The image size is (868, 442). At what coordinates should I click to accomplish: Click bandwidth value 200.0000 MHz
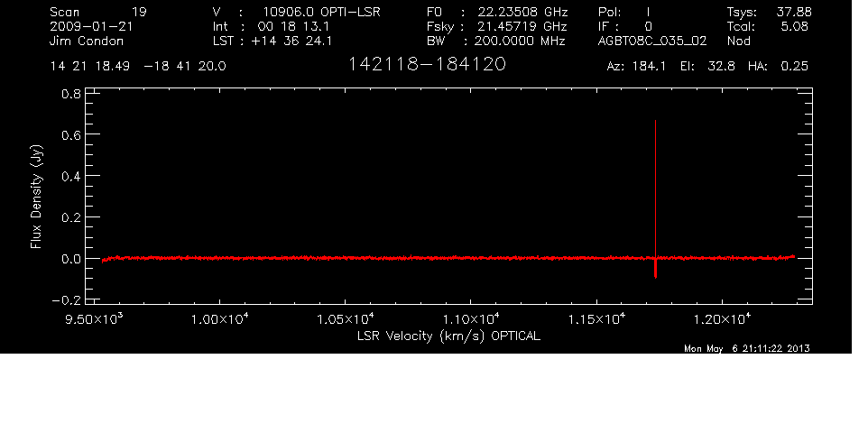tap(521, 41)
